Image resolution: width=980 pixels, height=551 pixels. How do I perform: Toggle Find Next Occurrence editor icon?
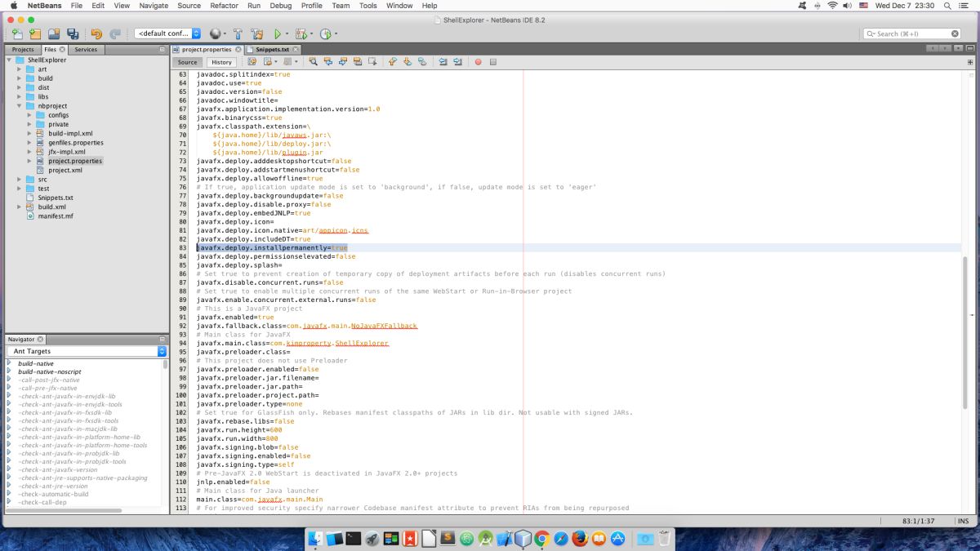[343, 61]
